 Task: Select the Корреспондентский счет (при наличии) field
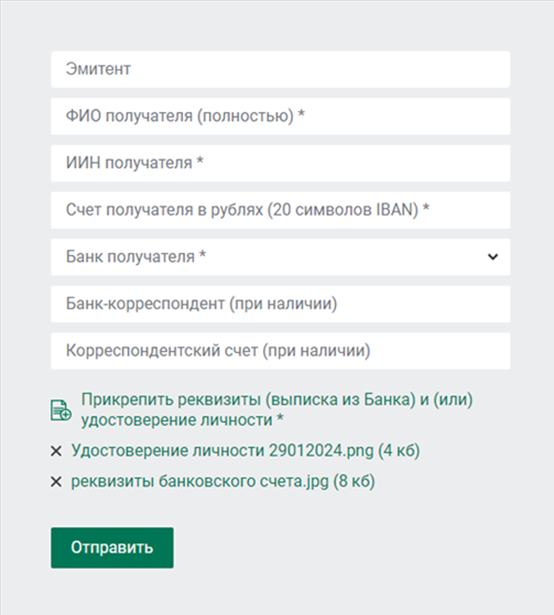tap(281, 351)
